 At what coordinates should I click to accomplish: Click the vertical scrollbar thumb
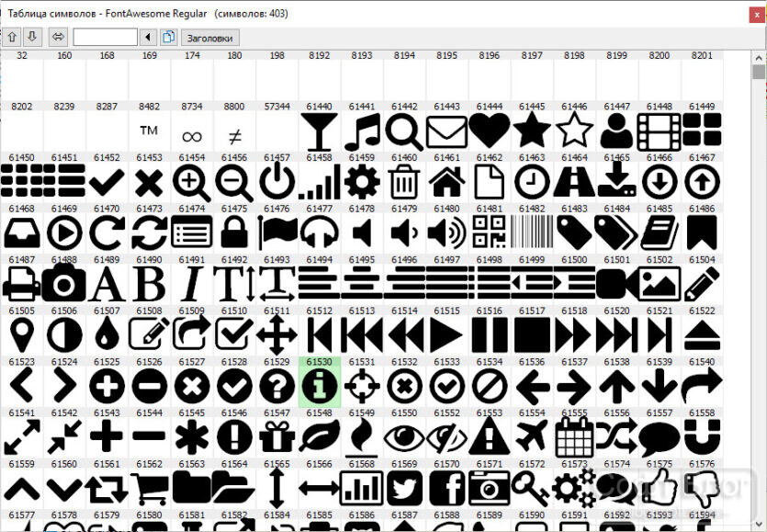pyautogui.click(x=759, y=72)
